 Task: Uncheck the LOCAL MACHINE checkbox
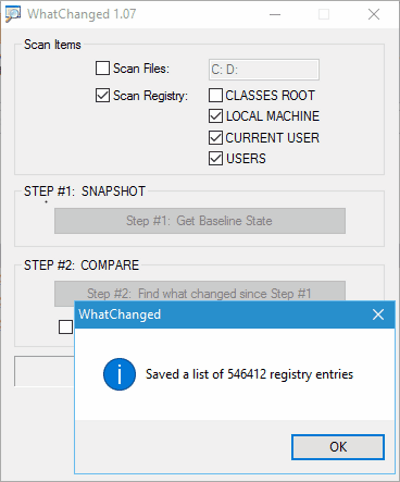point(216,116)
